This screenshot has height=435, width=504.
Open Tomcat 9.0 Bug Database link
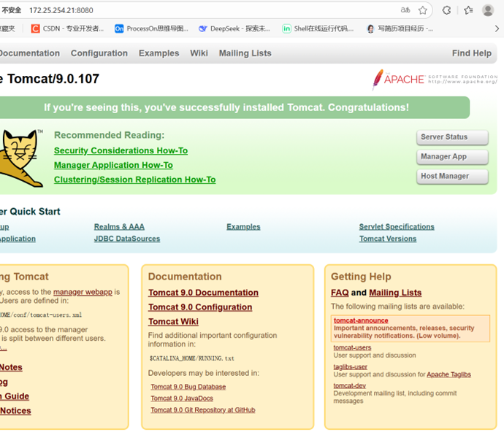point(188,387)
